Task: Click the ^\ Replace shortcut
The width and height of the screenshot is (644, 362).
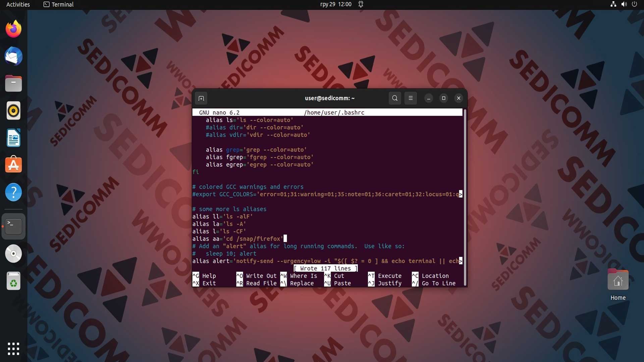Action: coord(297,283)
